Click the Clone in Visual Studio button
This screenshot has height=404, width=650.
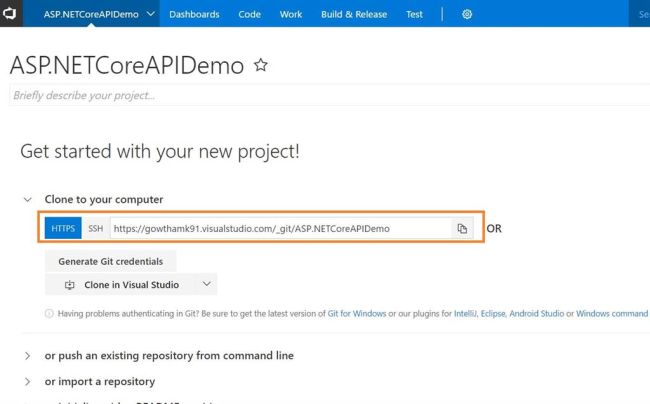pyautogui.click(x=120, y=284)
